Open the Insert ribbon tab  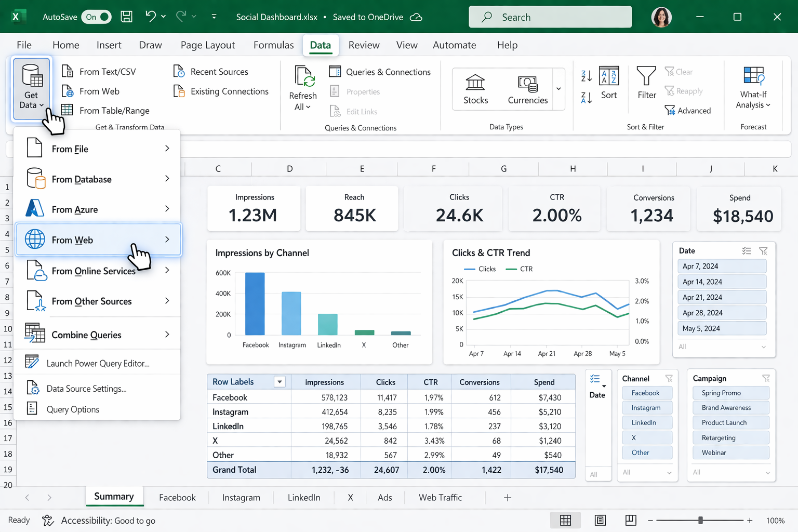coord(109,45)
